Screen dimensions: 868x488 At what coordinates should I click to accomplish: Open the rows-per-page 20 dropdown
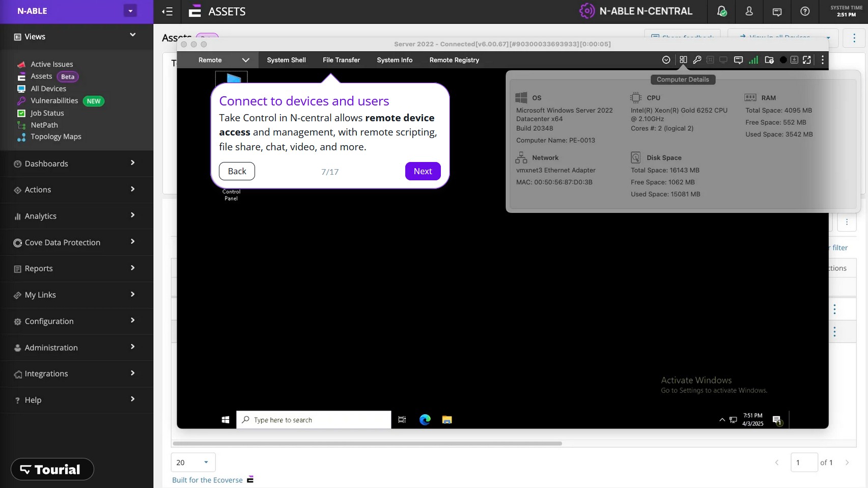[193, 462]
